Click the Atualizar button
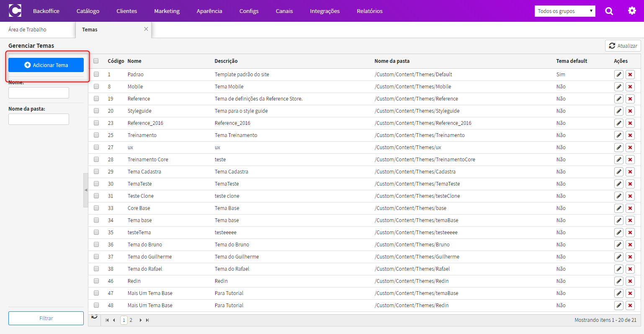This screenshot has height=334, width=644. pos(623,46)
